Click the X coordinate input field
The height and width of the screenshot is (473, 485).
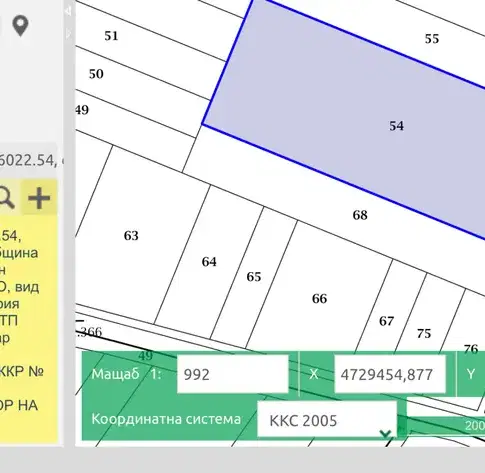(390, 374)
